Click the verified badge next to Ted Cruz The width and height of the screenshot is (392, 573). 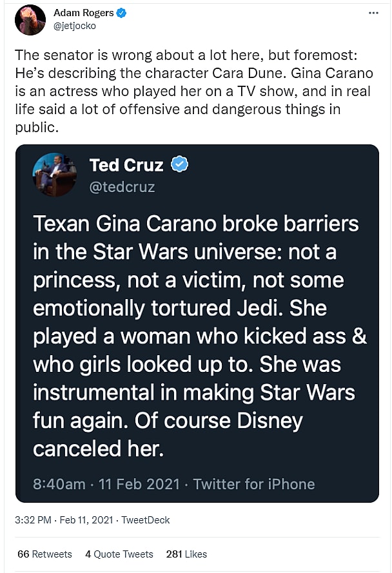(x=180, y=165)
